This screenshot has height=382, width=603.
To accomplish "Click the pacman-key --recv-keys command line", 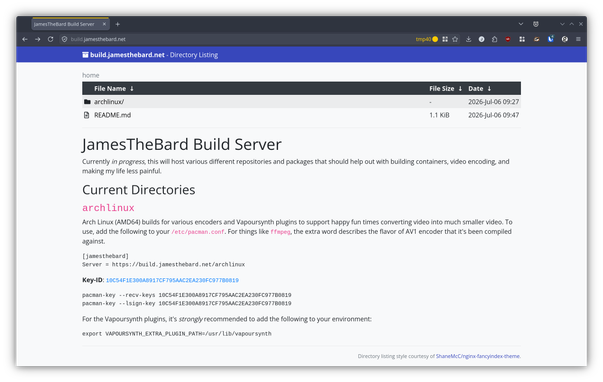I will (187, 295).
